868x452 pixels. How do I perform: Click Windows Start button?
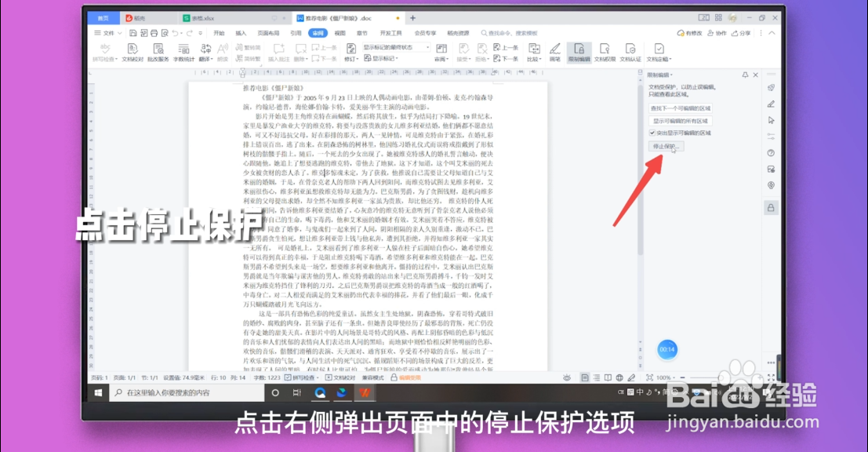98,392
